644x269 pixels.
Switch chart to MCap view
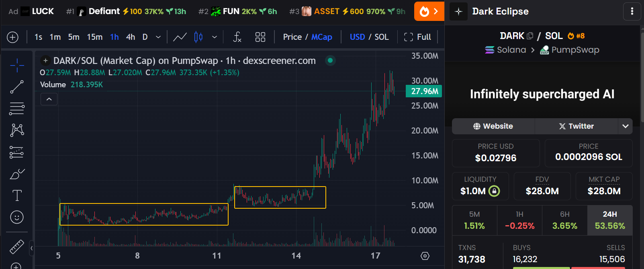tap(321, 37)
